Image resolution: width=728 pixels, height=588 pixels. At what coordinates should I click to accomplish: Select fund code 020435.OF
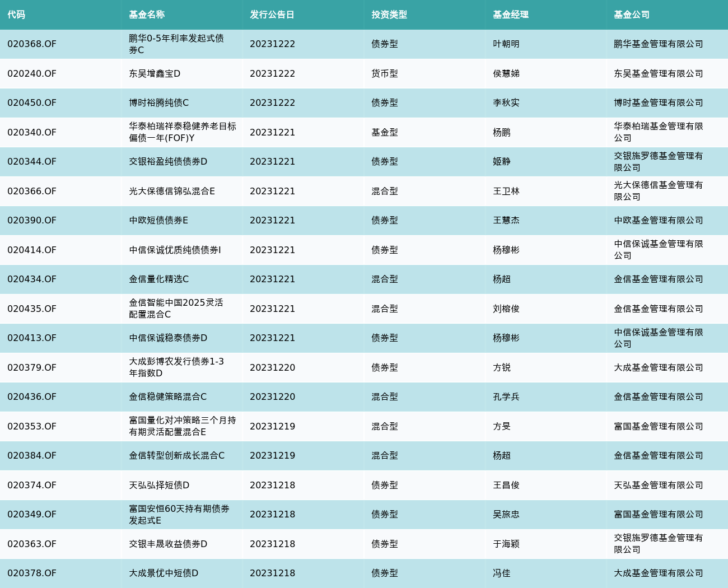click(32, 309)
